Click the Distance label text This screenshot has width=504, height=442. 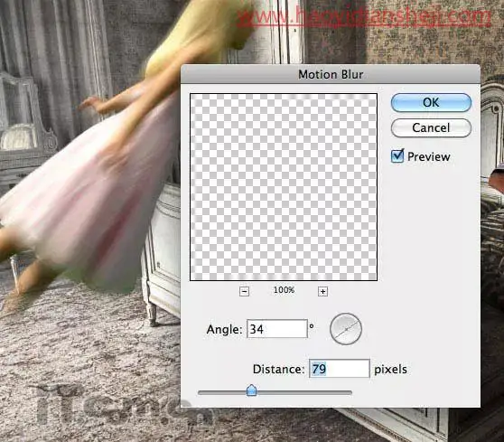click(x=278, y=369)
